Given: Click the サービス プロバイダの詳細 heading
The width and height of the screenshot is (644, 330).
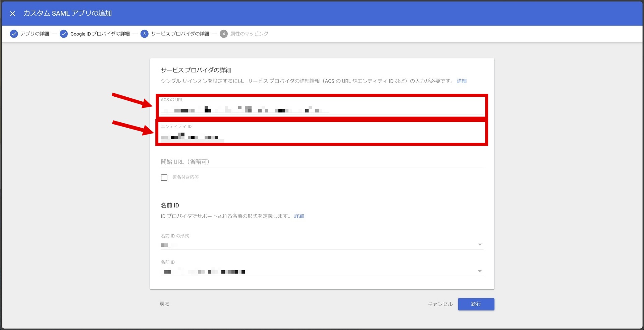Looking at the screenshot, I should 196,70.
